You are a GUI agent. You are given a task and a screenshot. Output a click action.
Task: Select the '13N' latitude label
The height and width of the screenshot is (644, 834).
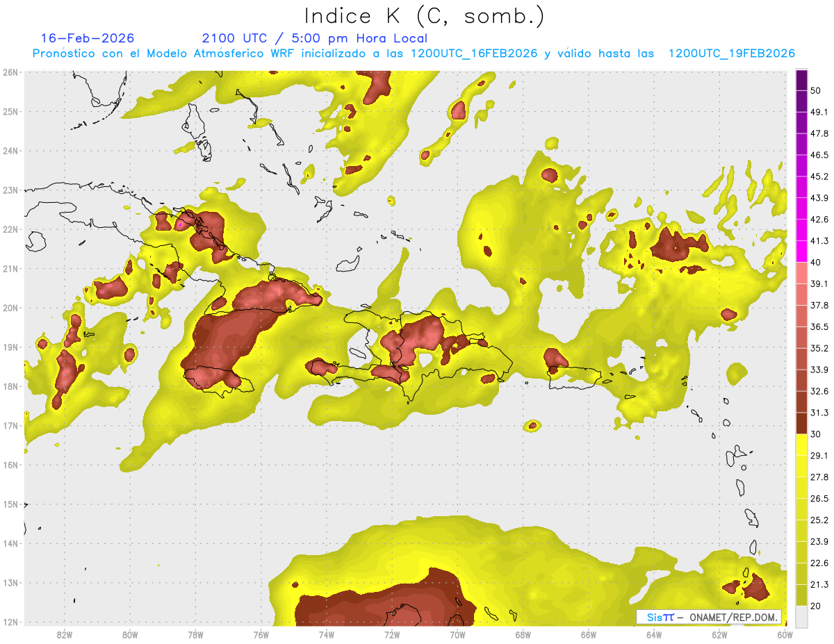[x=10, y=583]
